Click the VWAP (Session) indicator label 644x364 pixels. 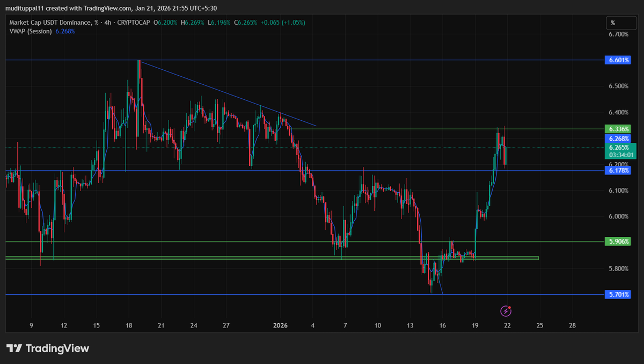(31, 31)
